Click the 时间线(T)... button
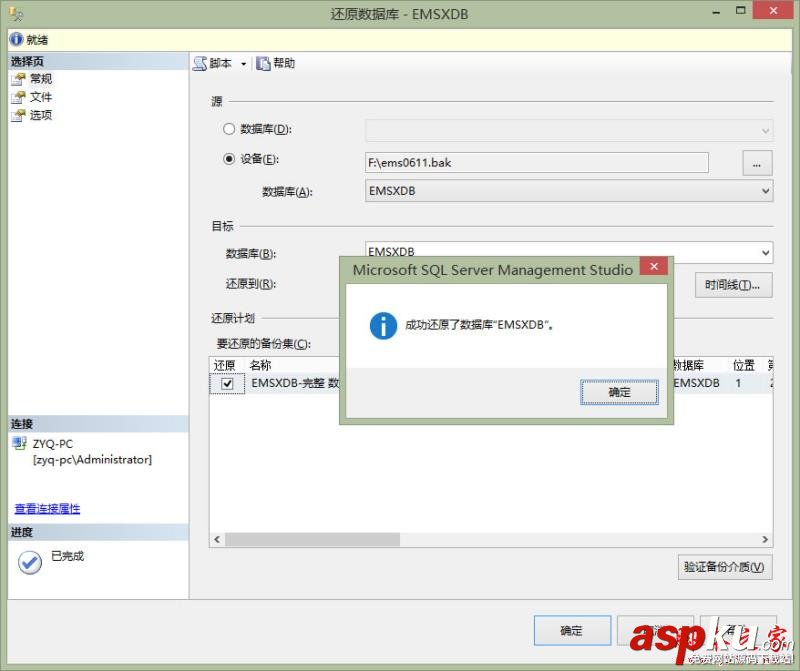The width and height of the screenshot is (800, 671). coord(733,285)
